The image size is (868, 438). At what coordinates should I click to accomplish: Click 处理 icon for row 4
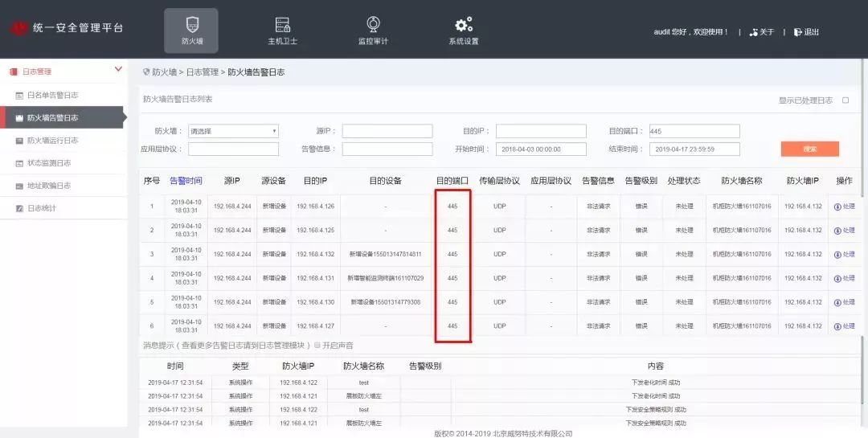point(837,279)
